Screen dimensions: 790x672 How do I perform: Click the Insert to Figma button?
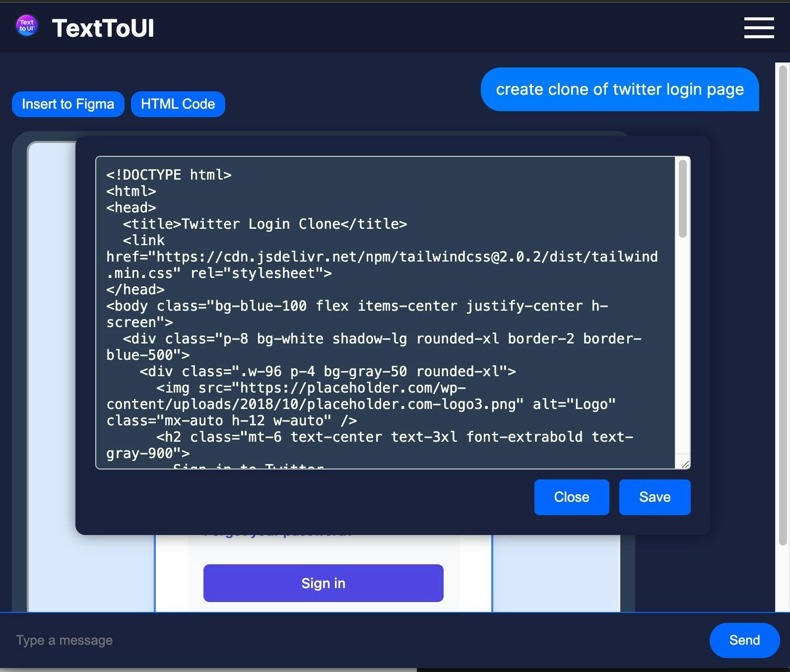(x=68, y=104)
